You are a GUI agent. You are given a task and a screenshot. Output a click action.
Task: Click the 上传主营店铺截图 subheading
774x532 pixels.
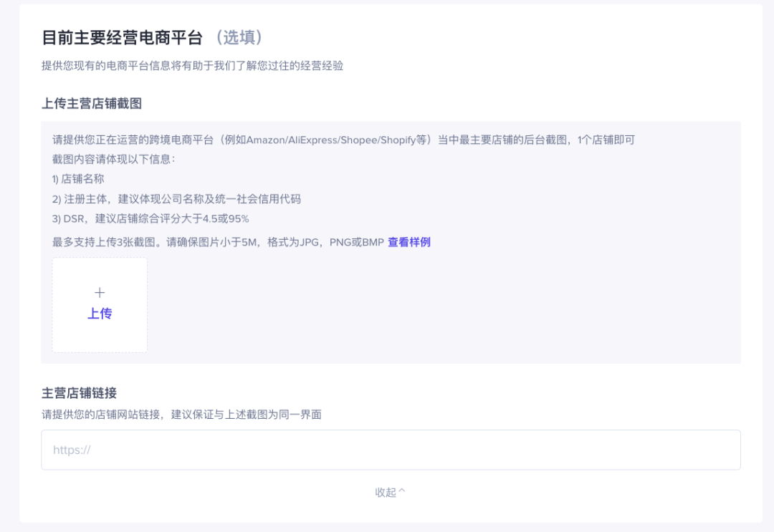[92, 103]
